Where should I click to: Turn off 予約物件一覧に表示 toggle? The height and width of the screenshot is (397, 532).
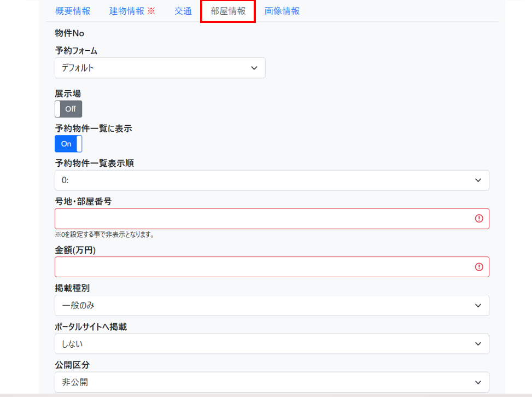click(x=68, y=144)
